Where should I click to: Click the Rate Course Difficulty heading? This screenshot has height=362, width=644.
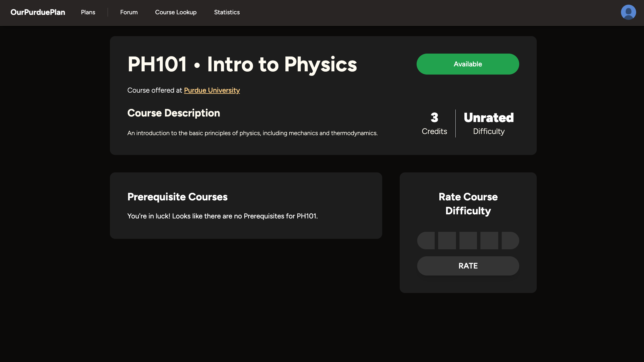[468, 204]
